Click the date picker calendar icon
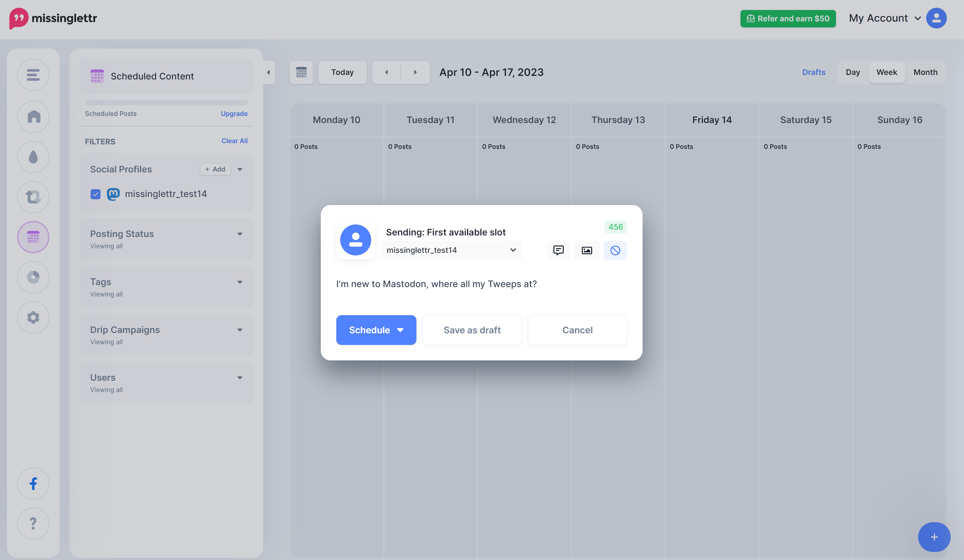 301,72
